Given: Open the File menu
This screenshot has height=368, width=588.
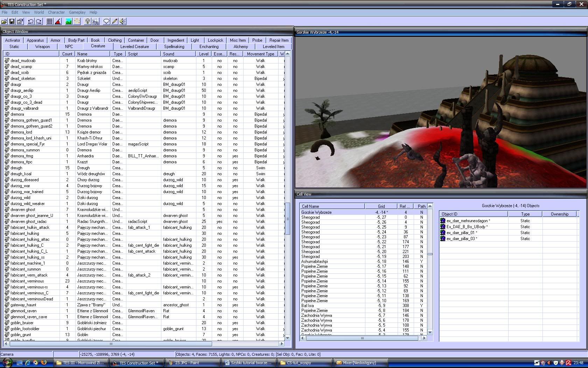Looking at the screenshot, I should [5, 12].
